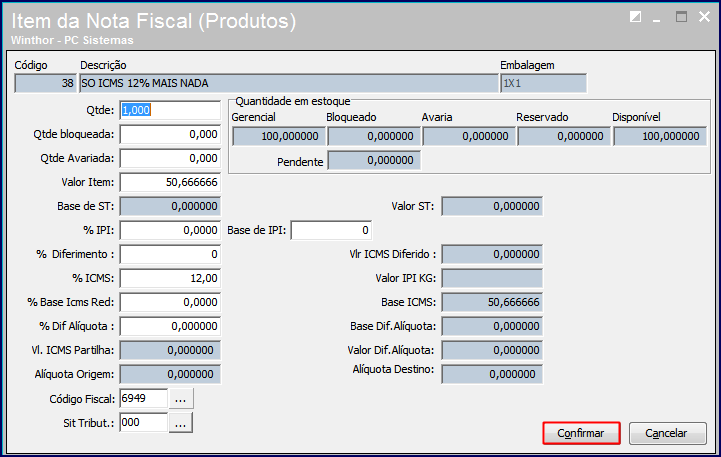Click the window resize icon in title bar
The image size is (721, 457).
coord(635,17)
